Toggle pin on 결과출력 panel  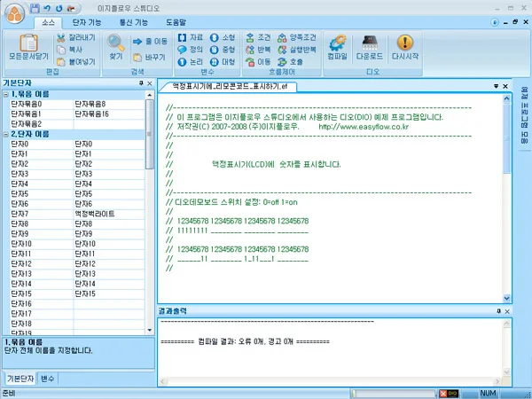(x=498, y=311)
